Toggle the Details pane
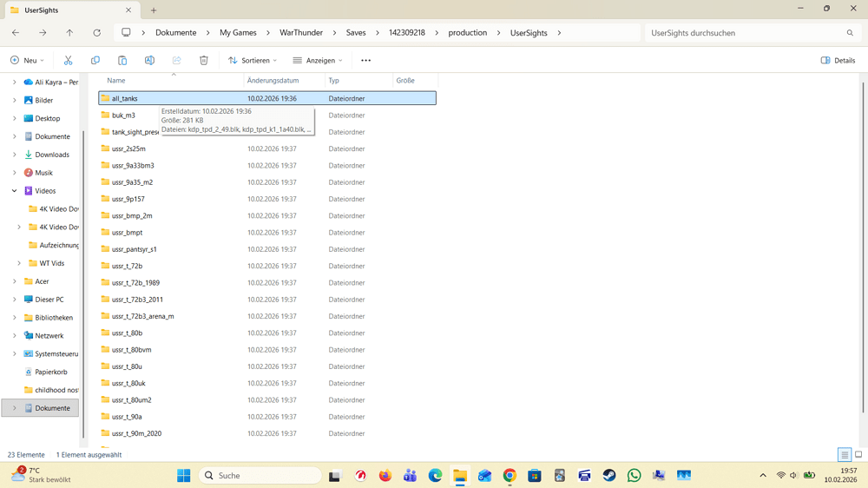This screenshot has width=868, height=488. click(838, 61)
